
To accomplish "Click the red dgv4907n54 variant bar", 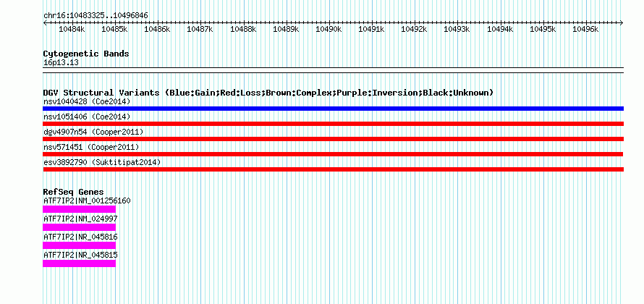I will click(x=333, y=139).
